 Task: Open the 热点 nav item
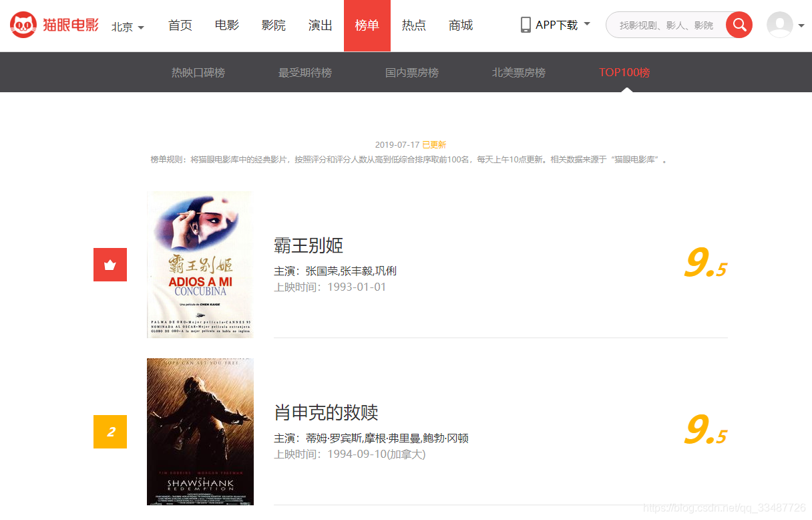(x=414, y=25)
